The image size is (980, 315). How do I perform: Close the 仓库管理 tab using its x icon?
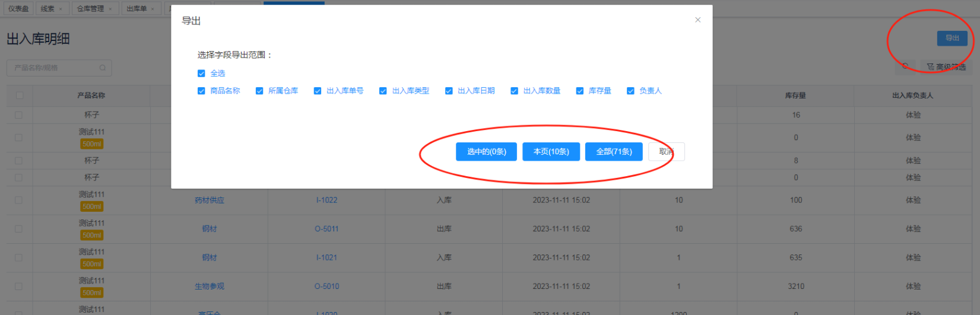[x=110, y=9]
